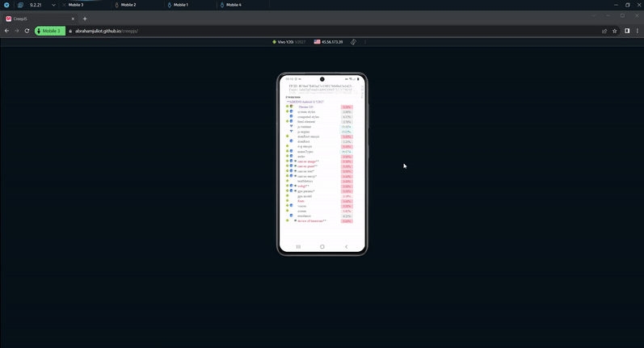This screenshot has height=348, width=644.
Task: Open the 9.2.21 version dropdown
Action: [53, 5]
